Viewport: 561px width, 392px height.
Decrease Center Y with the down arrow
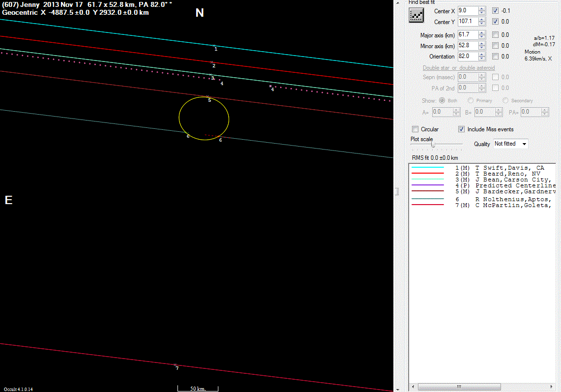pyautogui.click(x=482, y=24)
